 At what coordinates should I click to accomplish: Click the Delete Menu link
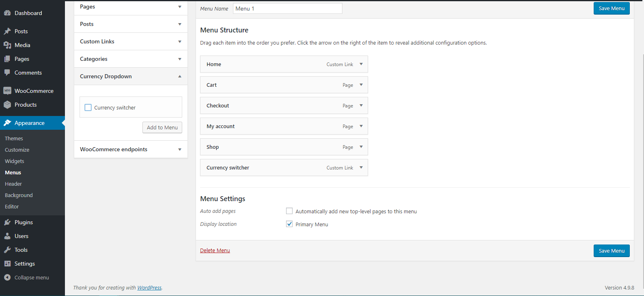click(215, 250)
